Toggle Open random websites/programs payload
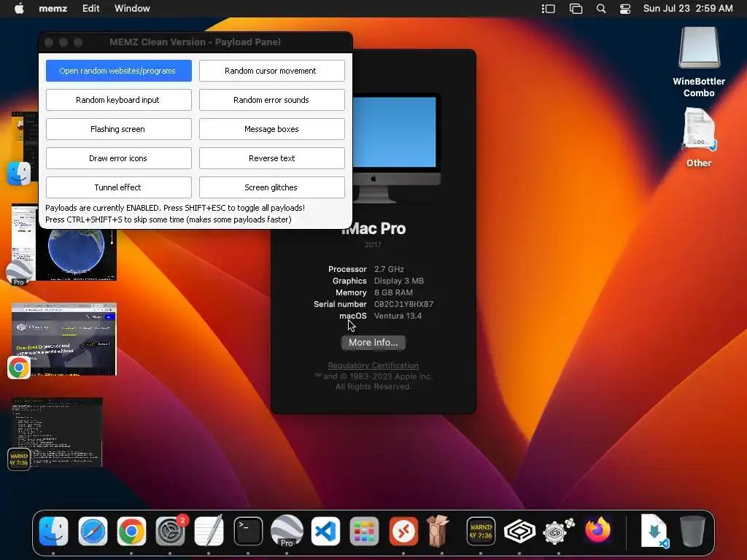The image size is (747, 560). pos(119,71)
